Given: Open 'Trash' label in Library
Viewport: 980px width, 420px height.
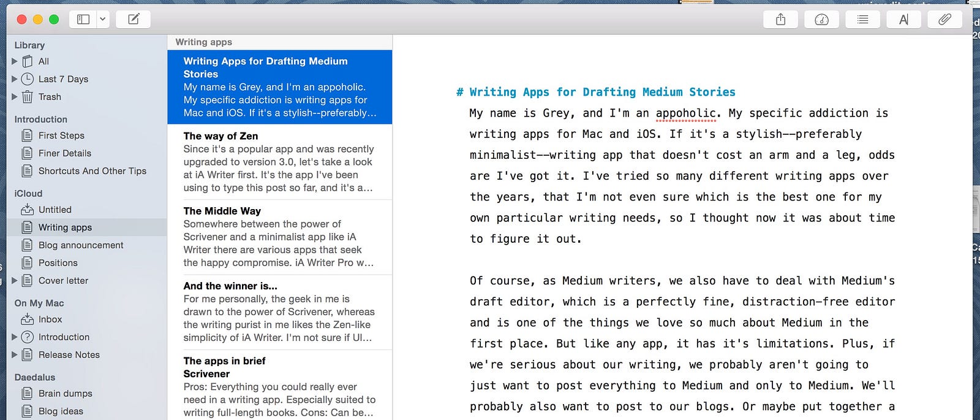Looking at the screenshot, I should coord(50,97).
